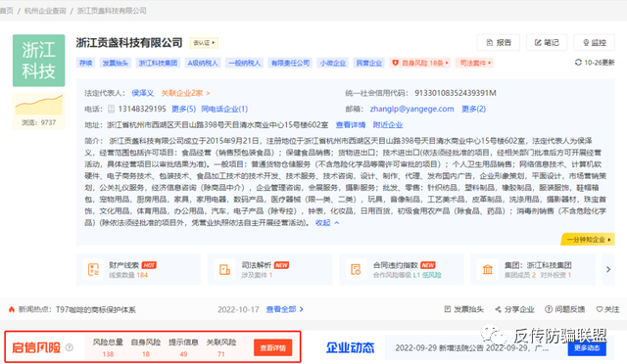Go to 杭州企业查询 breadcrumb
The height and width of the screenshot is (364, 627).
(45, 11)
